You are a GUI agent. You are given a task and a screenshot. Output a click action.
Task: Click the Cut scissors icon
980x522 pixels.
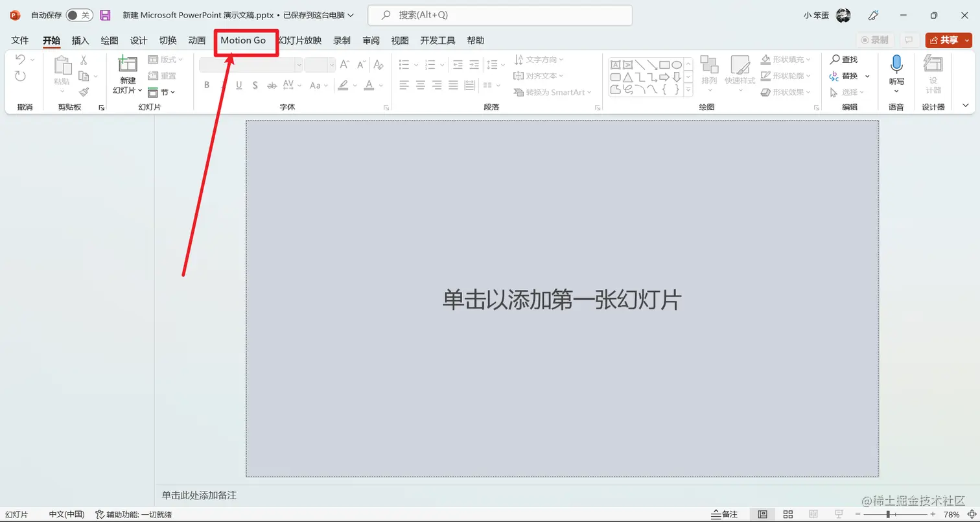[84, 60]
